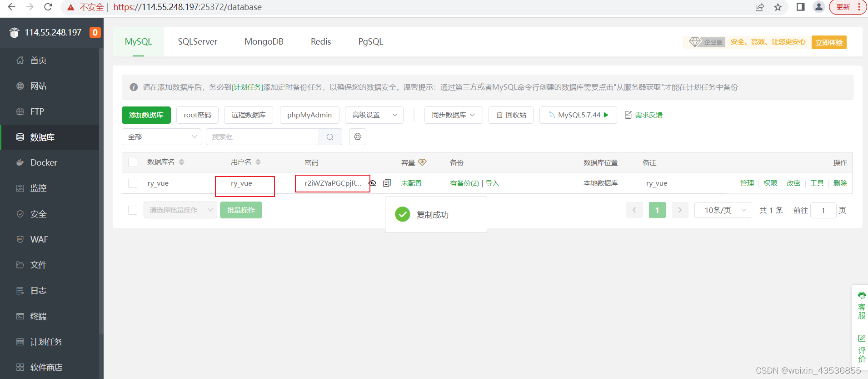868x379 pixels.
Task: Click the monitor icon beside 监控
Action: 20,188
